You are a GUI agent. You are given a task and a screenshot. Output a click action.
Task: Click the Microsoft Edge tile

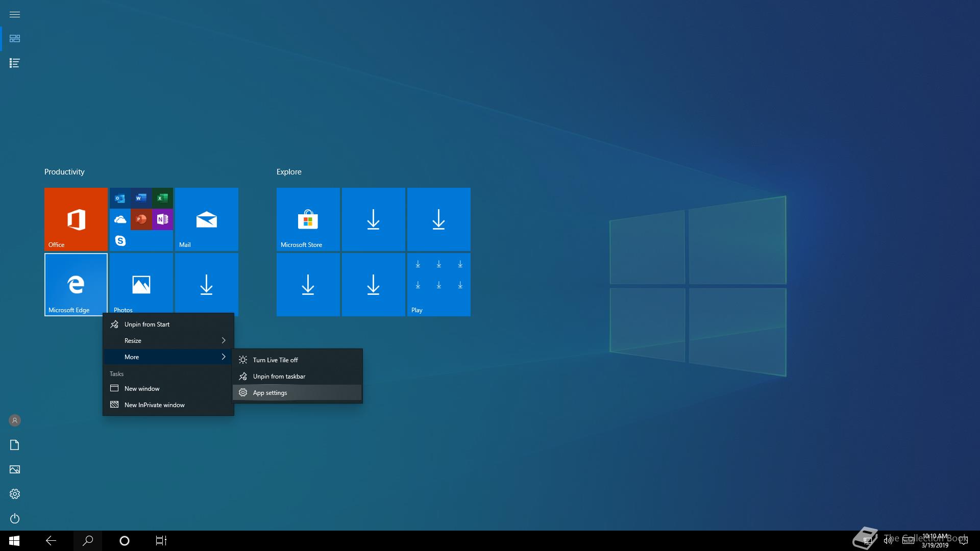coord(76,285)
